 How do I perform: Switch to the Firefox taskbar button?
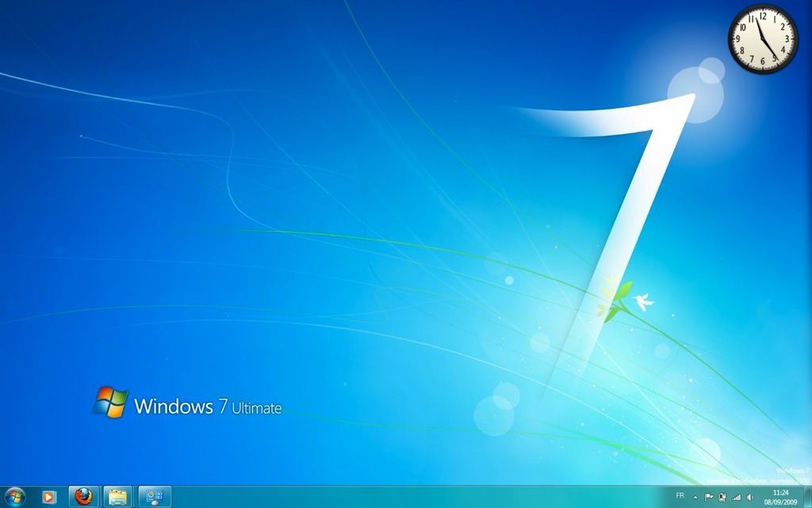click(83, 497)
